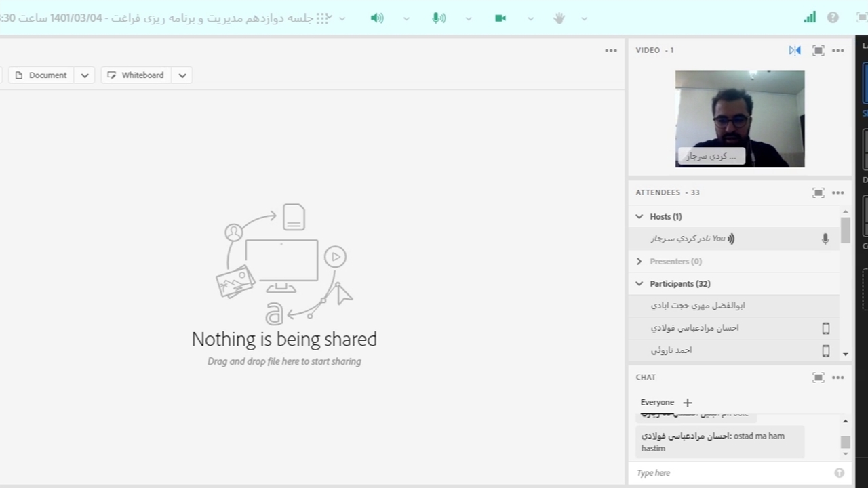Collapse the Hosts (1) group
The height and width of the screenshot is (488, 868).
tap(639, 217)
